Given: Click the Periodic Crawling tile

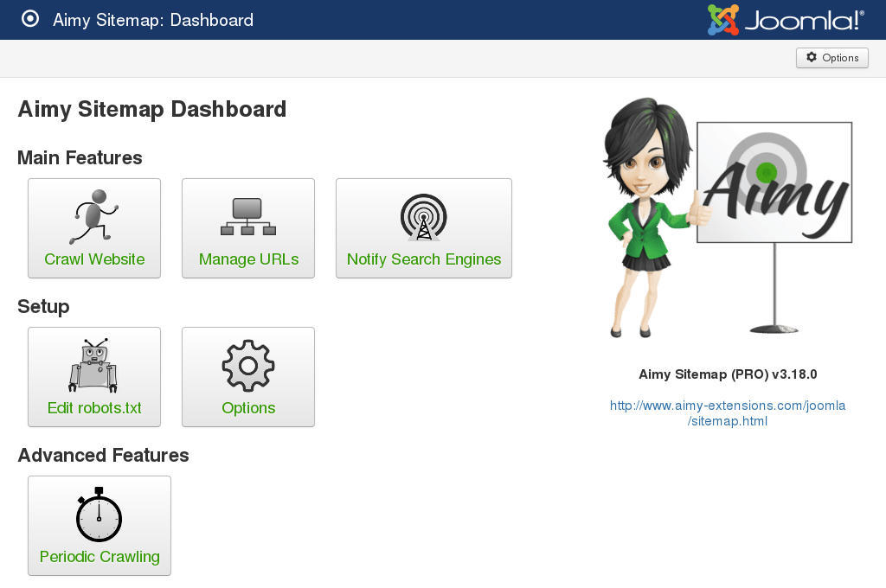Looking at the screenshot, I should (x=99, y=525).
